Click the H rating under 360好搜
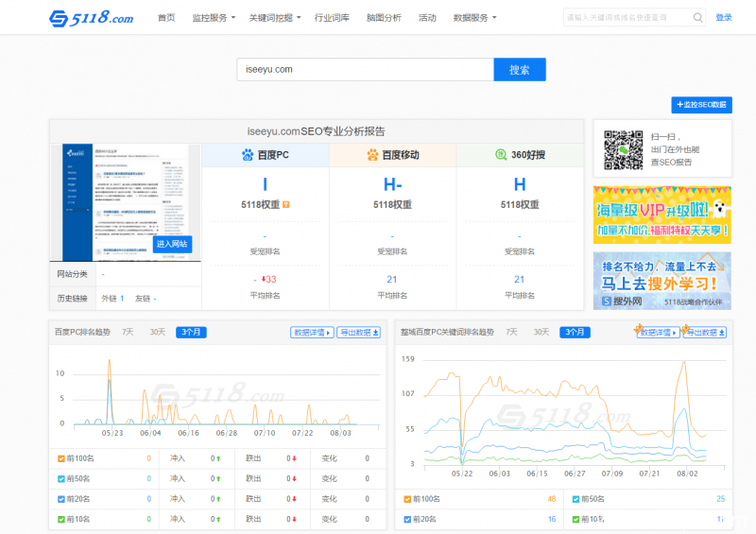The width and height of the screenshot is (756, 534). tap(520, 184)
